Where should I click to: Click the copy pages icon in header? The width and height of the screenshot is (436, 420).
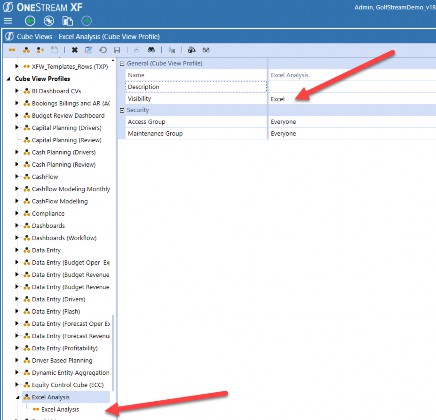coord(68,21)
